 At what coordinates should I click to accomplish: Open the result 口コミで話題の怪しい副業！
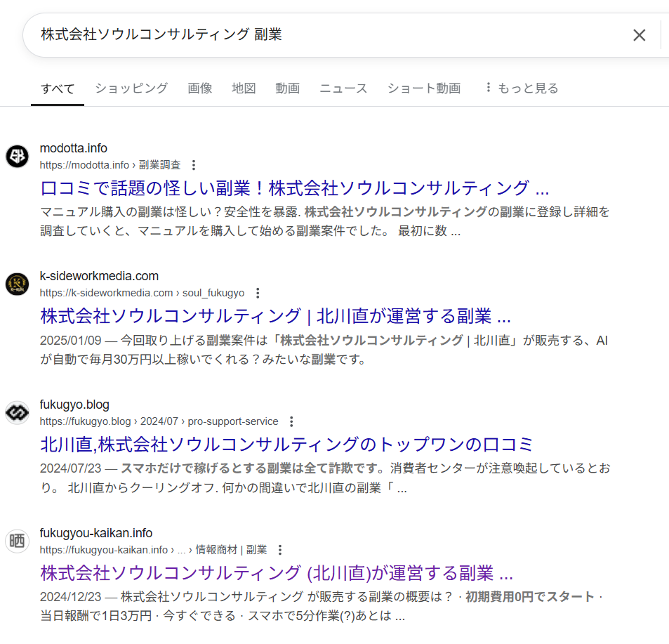click(294, 188)
